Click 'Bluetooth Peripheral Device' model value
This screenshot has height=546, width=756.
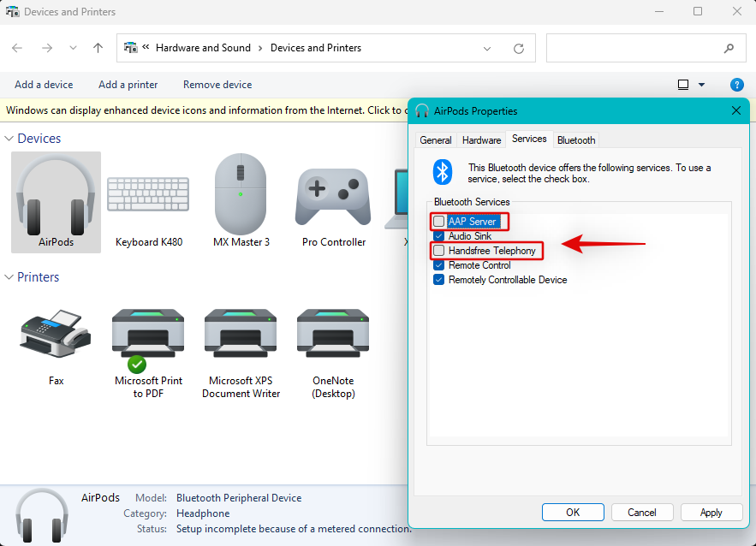[x=239, y=498]
